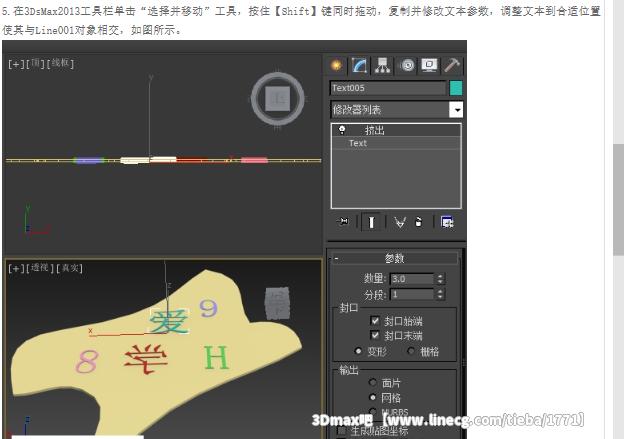Select the 网格 output radio button
Screen dimensions: 624x439
[372, 397]
